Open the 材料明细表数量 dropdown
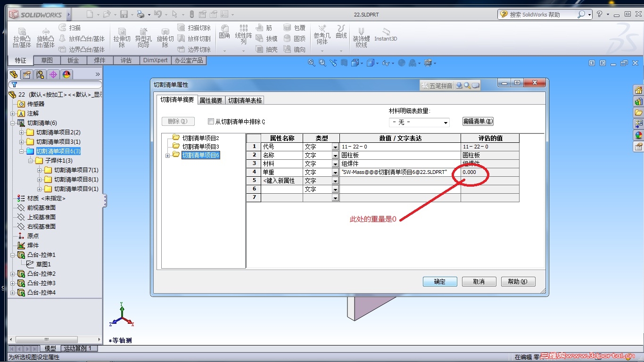Viewport: 644px width, 362px height. point(419,123)
